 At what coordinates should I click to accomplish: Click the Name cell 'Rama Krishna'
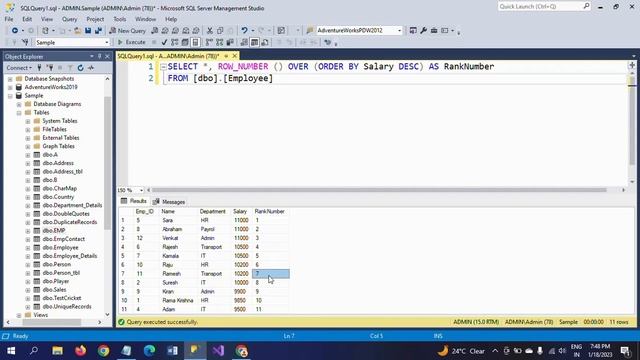pos(178,300)
